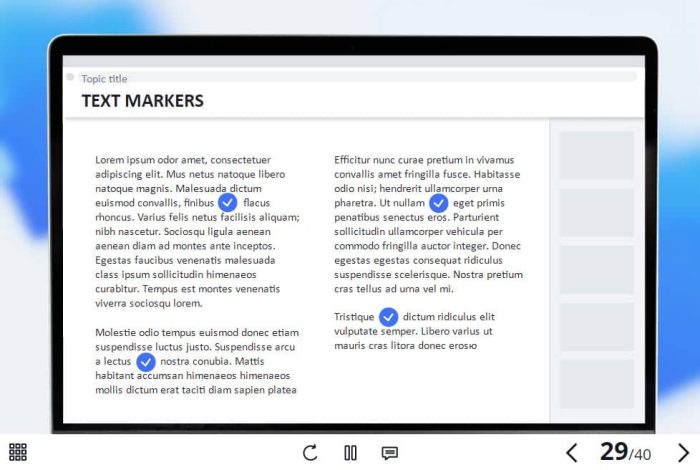Click the replay slide icon
The image size is (700, 470).
coord(310,453)
